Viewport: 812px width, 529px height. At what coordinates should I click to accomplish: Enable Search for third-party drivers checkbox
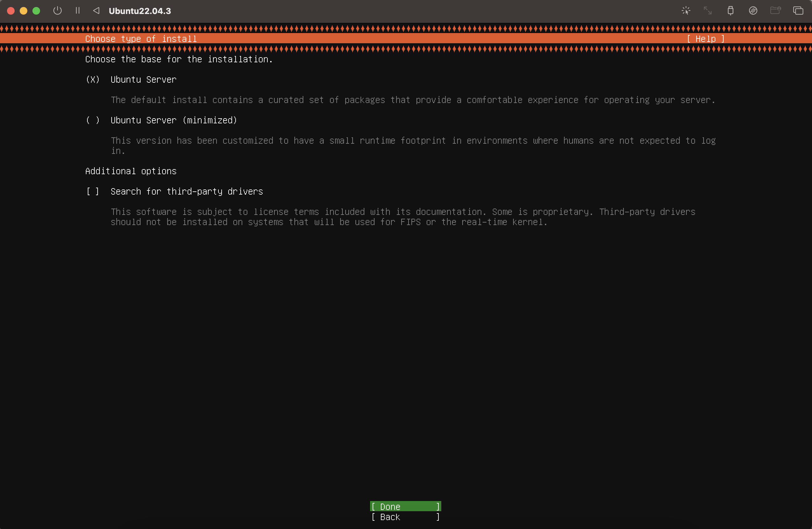pyautogui.click(x=93, y=191)
